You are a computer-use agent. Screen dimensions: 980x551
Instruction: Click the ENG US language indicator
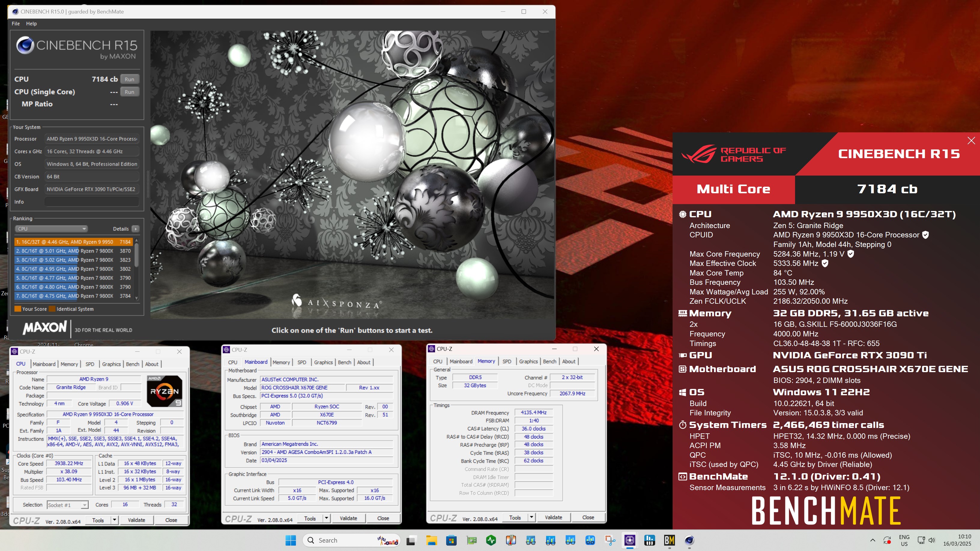point(904,540)
